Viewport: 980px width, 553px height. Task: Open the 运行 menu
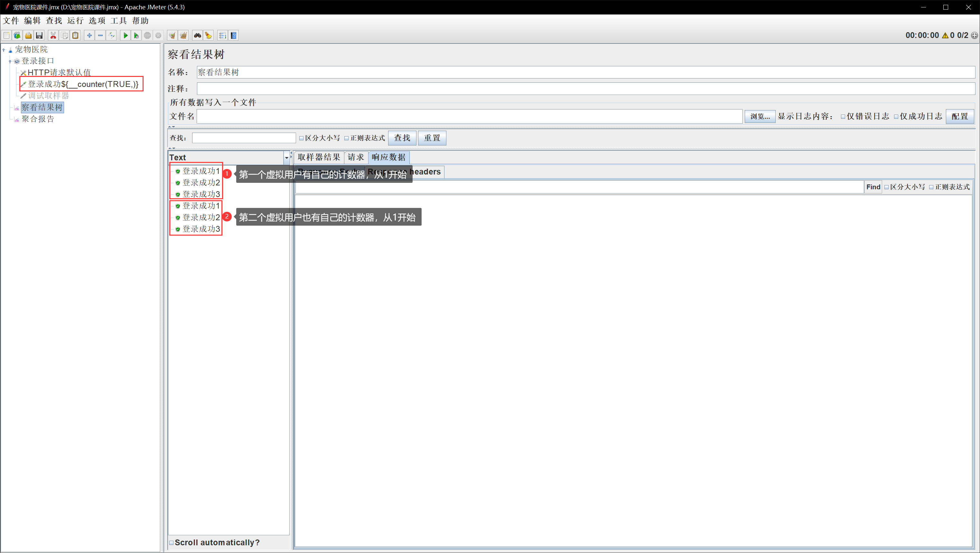pos(75,21)
